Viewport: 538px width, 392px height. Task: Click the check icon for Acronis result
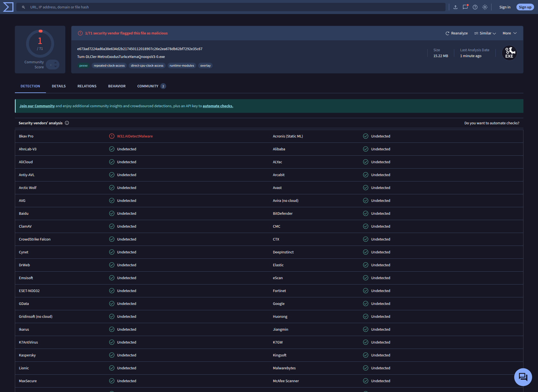[366, 136]
